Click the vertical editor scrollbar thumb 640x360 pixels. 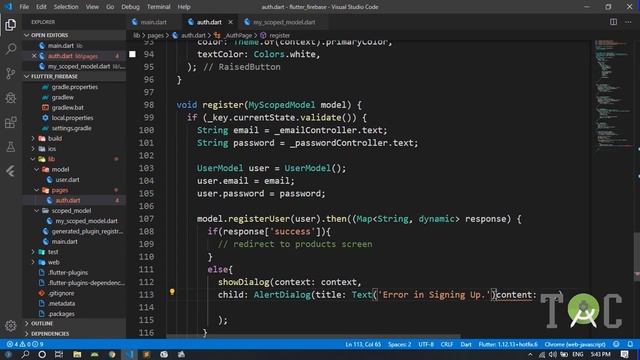pyautogui.click(x=637, y=256)
